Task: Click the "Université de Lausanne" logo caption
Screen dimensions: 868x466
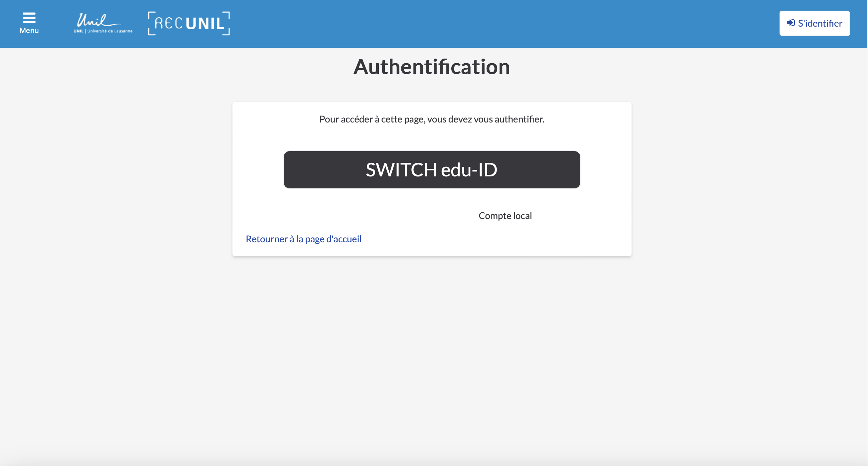Action: (109, 31)
